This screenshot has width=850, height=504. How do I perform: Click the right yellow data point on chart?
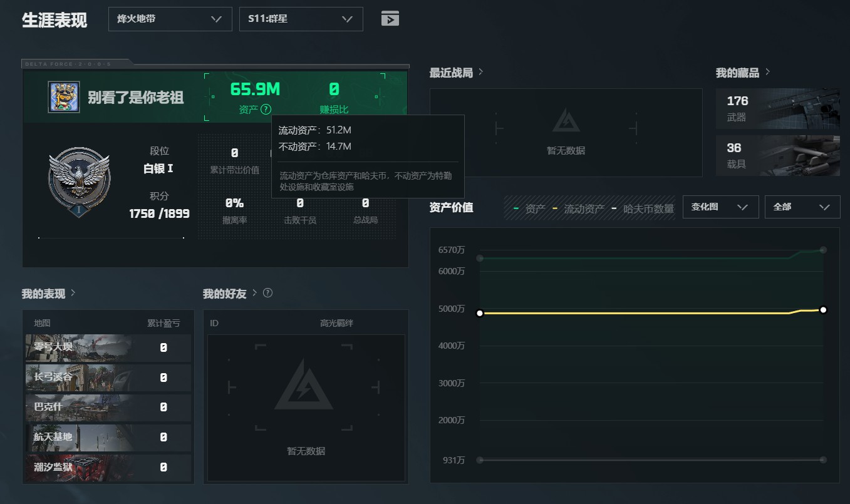point(823,309)
